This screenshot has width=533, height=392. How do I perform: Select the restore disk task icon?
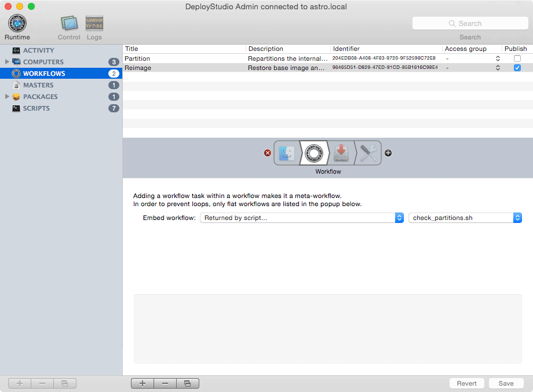341,153
